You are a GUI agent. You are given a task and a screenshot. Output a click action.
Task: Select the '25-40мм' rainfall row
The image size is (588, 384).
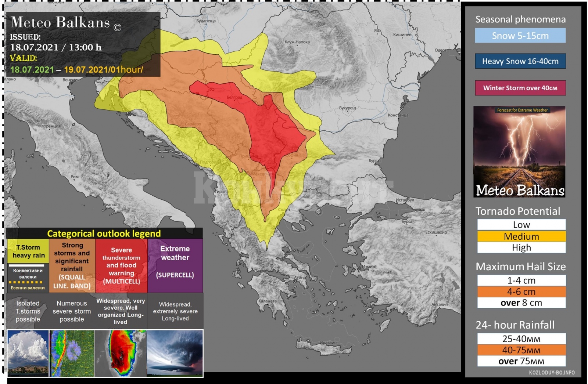pyautogui.click(x=521, y=338)
